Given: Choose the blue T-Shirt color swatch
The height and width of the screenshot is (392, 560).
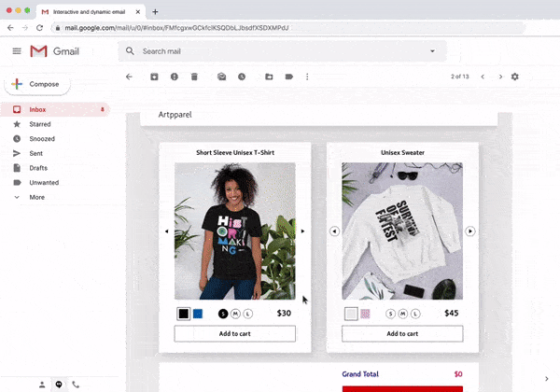Looking at the screenshot, I should (198, 314).
